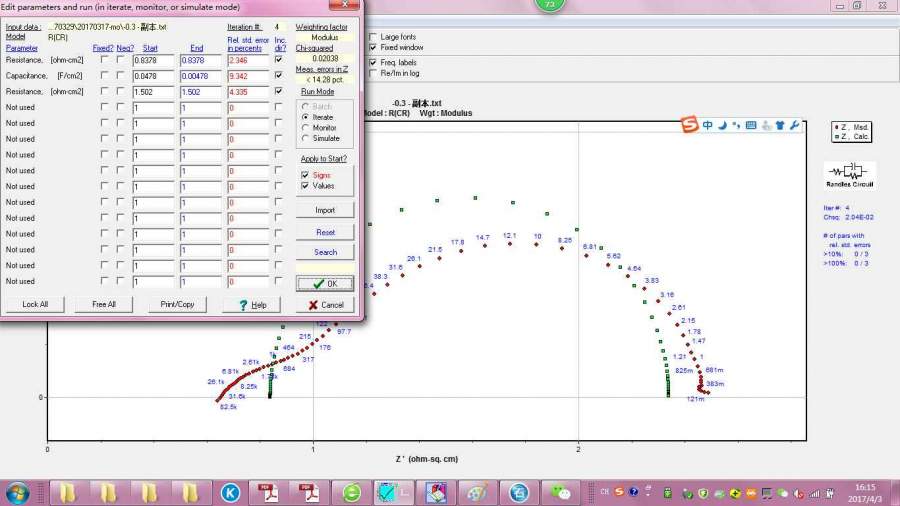Click the Reset button
900x506 pixels.
325,232
